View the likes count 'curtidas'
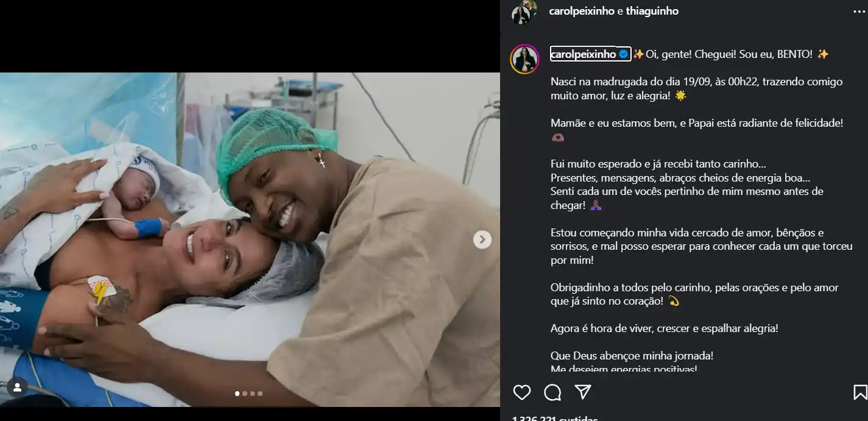Image resolution: width=868 pixels, height=421 pixels. [556, 419]
